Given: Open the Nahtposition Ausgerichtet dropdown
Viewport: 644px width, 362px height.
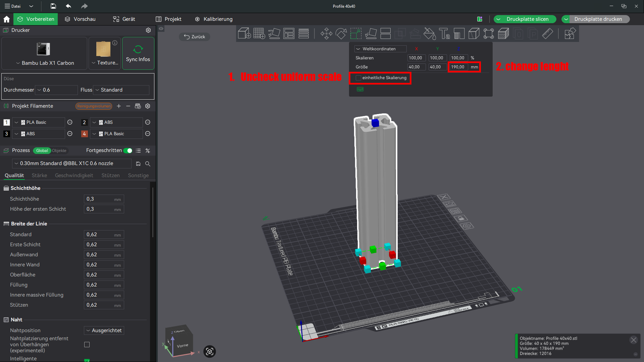Looking at the screenshot, I should (104, 330).
